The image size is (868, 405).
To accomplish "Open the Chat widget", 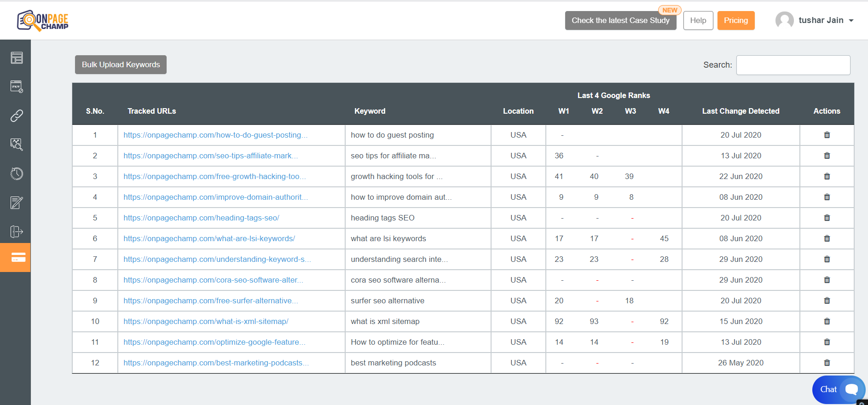I will [839, 389].
